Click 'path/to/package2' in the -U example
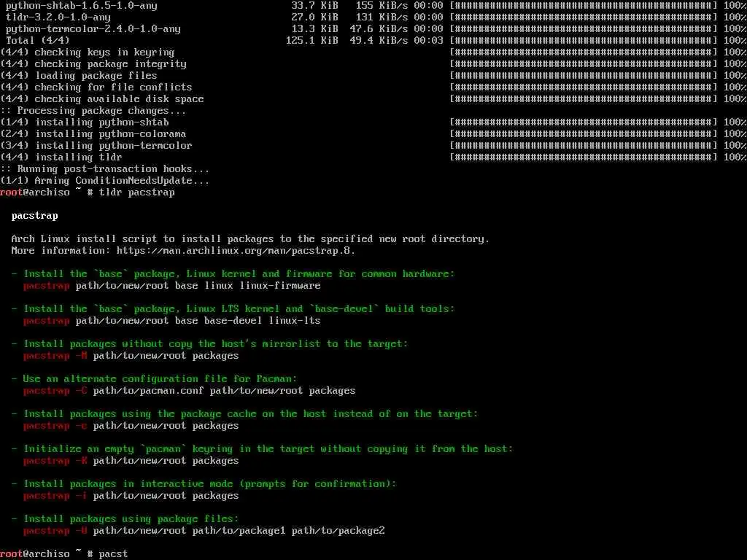Screen dimensions: 747x560 pos(338,531)
